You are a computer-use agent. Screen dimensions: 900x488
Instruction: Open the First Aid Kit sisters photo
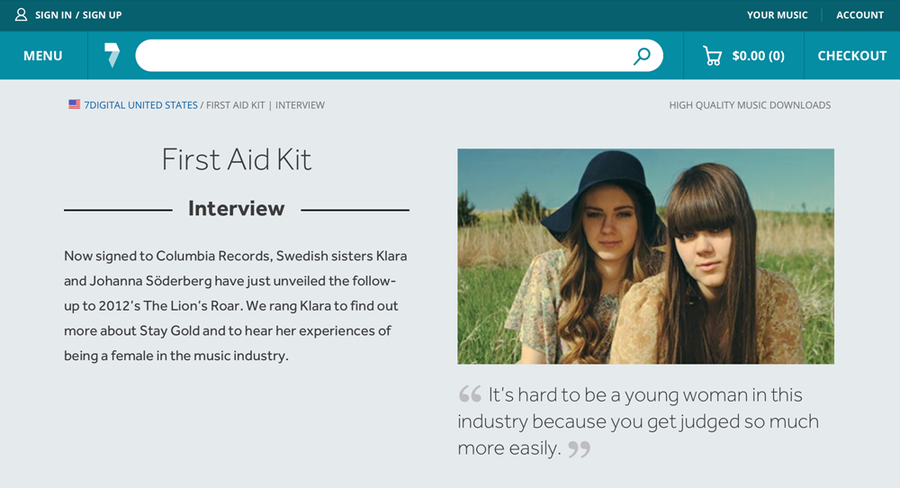[x=646, y=256]
